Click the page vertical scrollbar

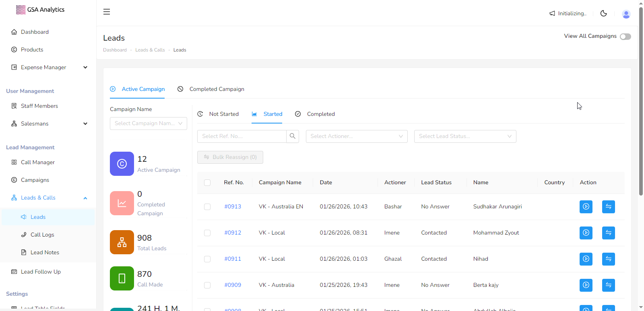(641, 101)
